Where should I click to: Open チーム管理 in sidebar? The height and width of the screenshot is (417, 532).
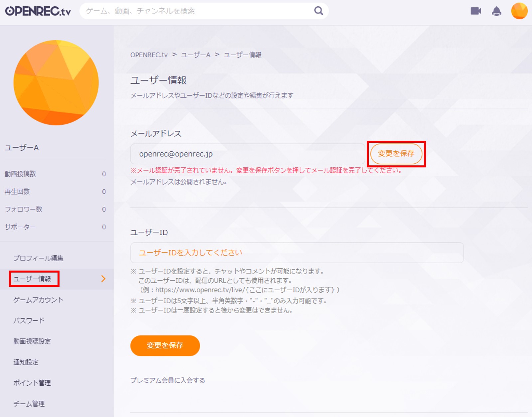click(29, 404)
